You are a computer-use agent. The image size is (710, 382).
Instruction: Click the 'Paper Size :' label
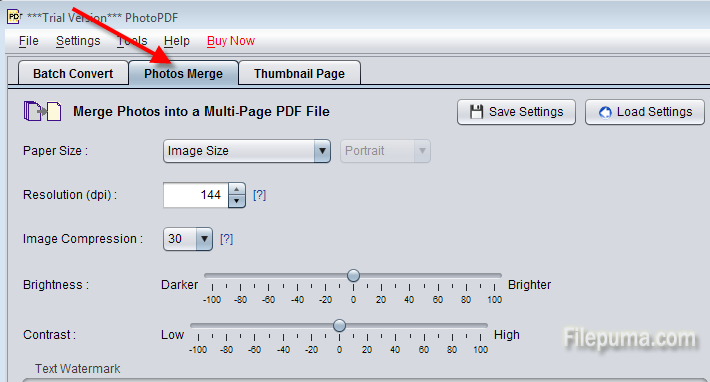(x=56, y=151)
